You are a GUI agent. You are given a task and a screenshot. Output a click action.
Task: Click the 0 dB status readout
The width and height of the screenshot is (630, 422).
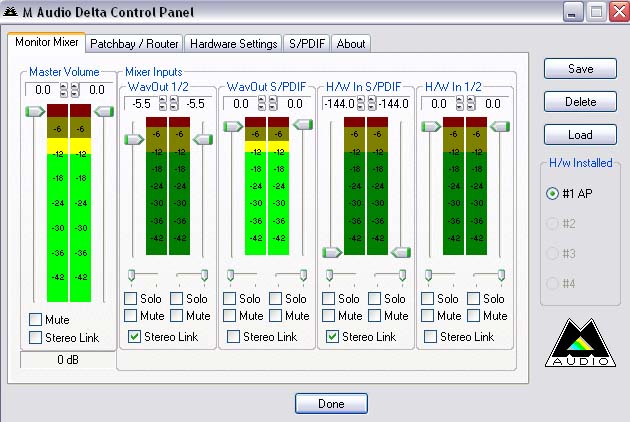click(68, 359)
